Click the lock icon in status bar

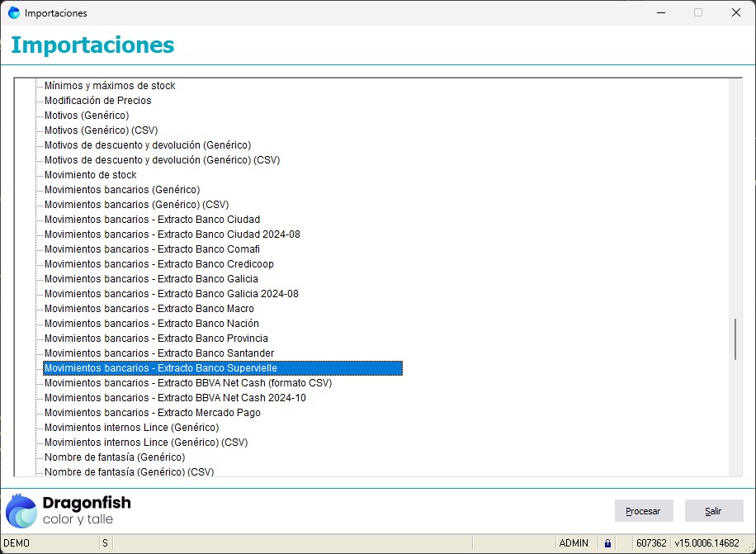tap(607, 543)
